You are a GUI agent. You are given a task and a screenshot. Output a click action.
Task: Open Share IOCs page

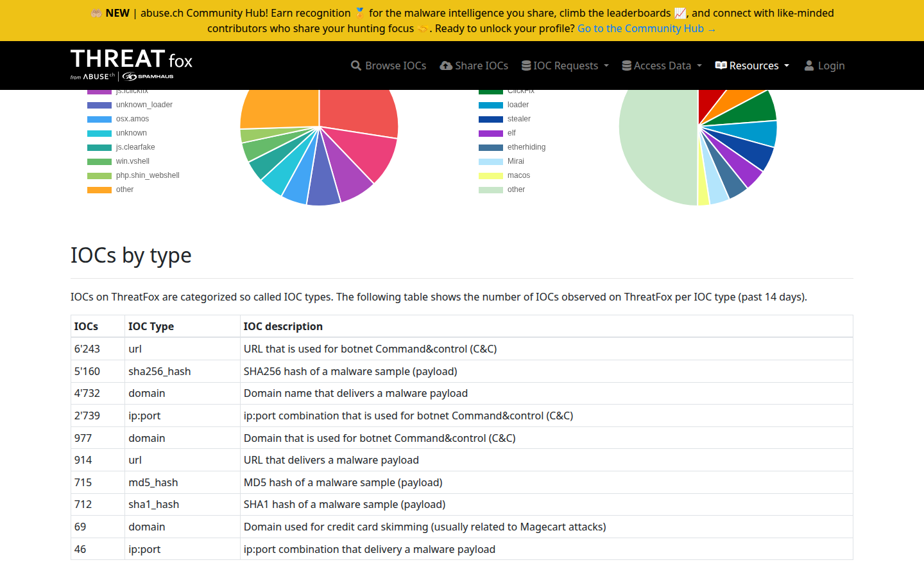(474, 66)
